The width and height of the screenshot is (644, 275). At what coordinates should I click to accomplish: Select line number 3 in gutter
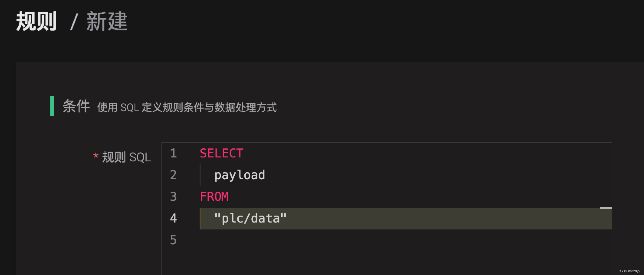pos(173,196)
